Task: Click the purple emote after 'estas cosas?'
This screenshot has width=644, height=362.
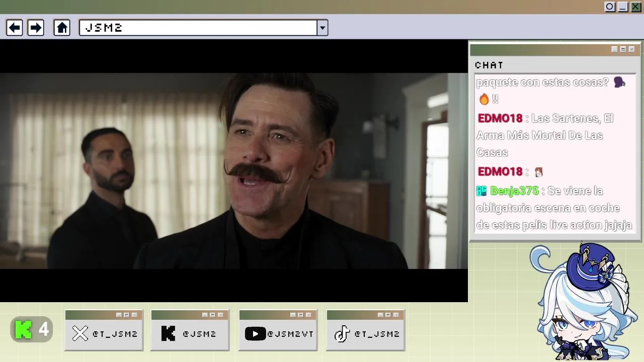Action: (x=619, y=82)
